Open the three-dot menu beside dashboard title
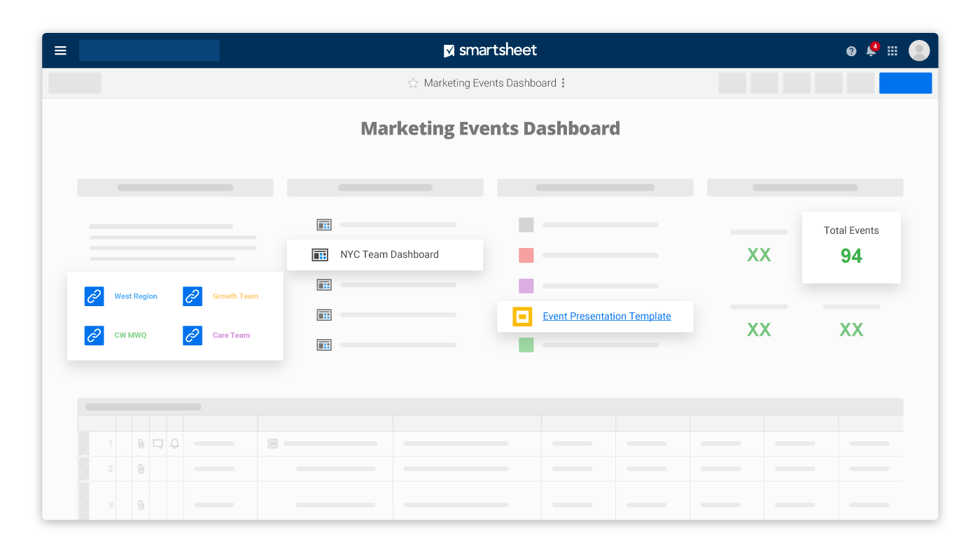This screenshot has height=552, width=980. tap(563, 83)
